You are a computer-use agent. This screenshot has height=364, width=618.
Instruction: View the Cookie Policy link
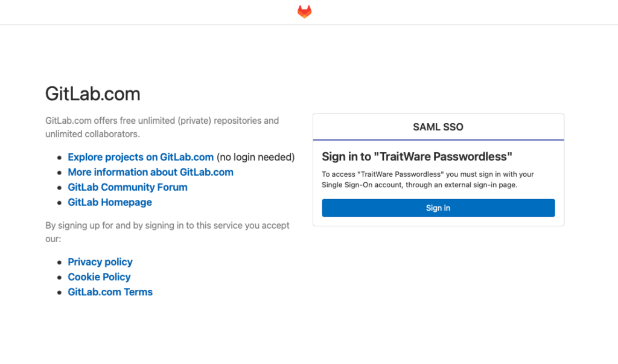tap(99, 277)
